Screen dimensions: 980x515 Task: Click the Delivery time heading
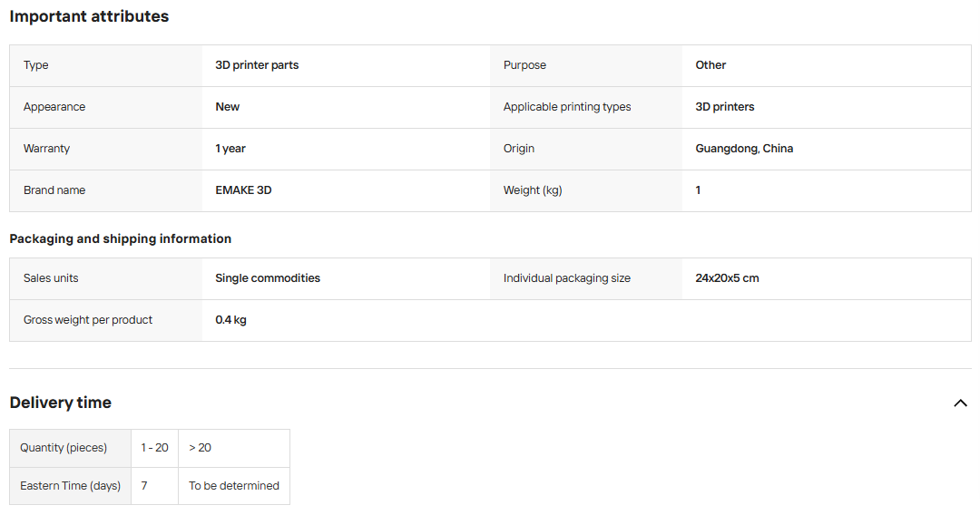(x=61, y=403)
